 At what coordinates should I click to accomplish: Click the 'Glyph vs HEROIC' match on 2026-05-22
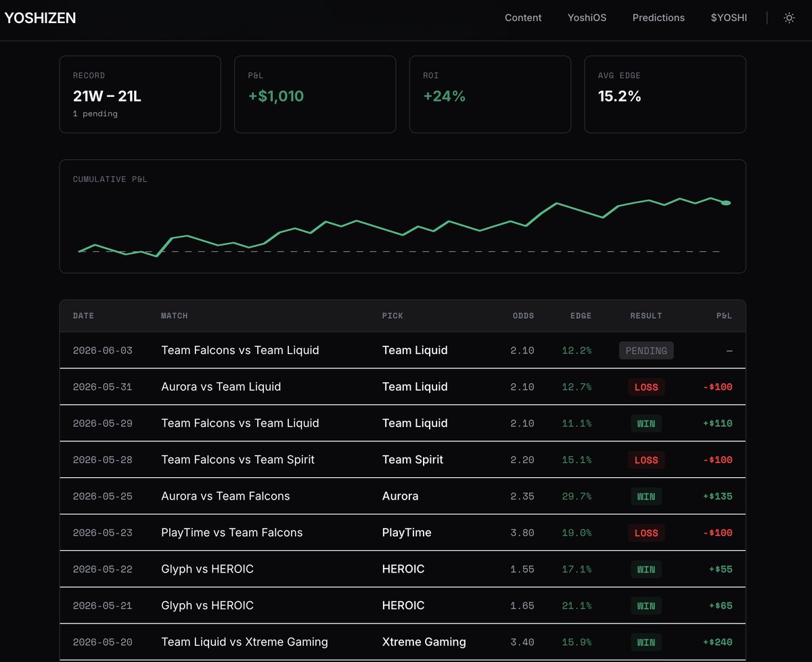(x=207, y=569)
